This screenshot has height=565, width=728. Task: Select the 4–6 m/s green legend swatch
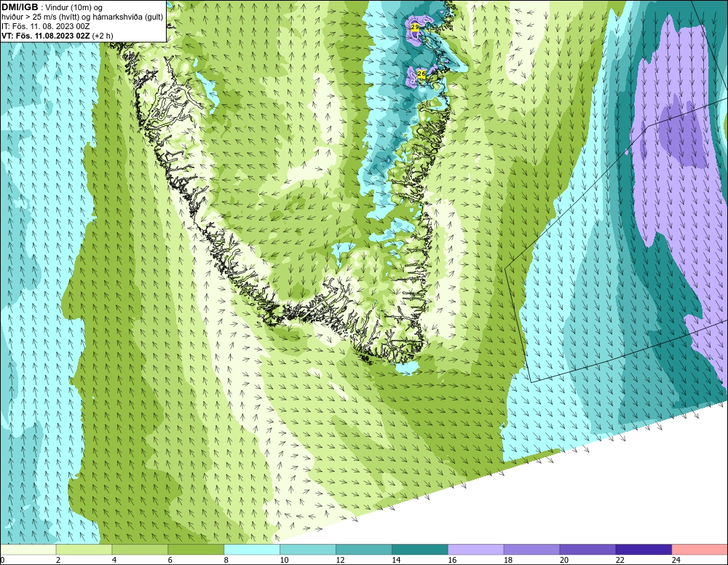[140, 550]
